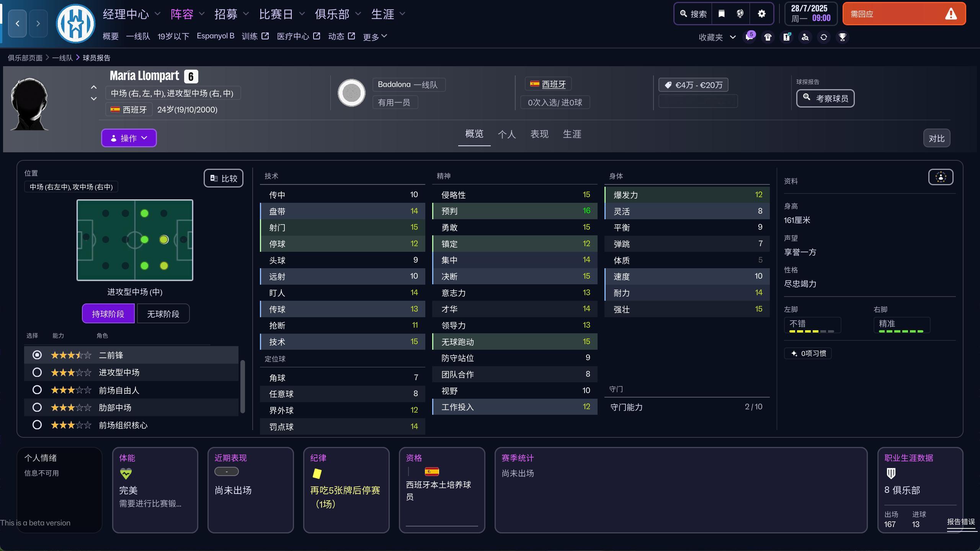Click the 考察球员 scout button
The width and height of the screenshot is (980, 551).
(825, 98)
